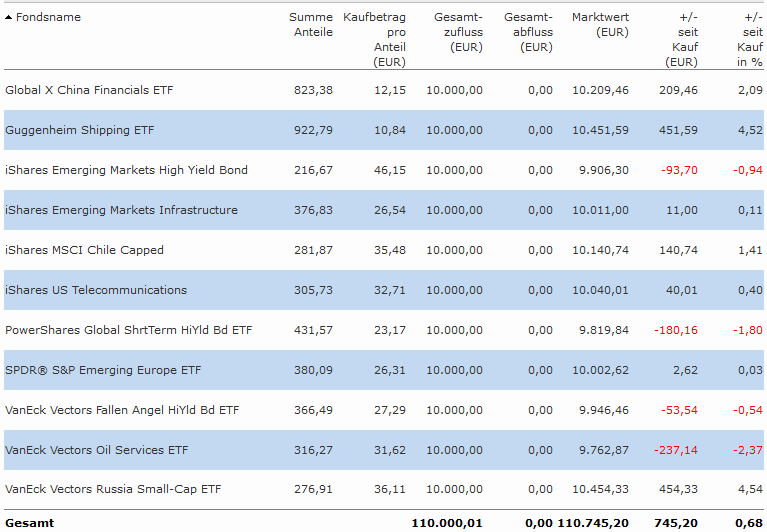Select VanEck Vectors Fallen Angel HiYld ETF
767x532 pixels.
coord(122,410)
